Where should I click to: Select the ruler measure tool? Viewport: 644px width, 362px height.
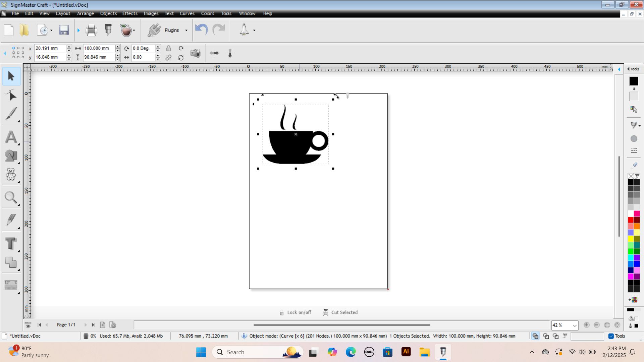pos(11,285)
